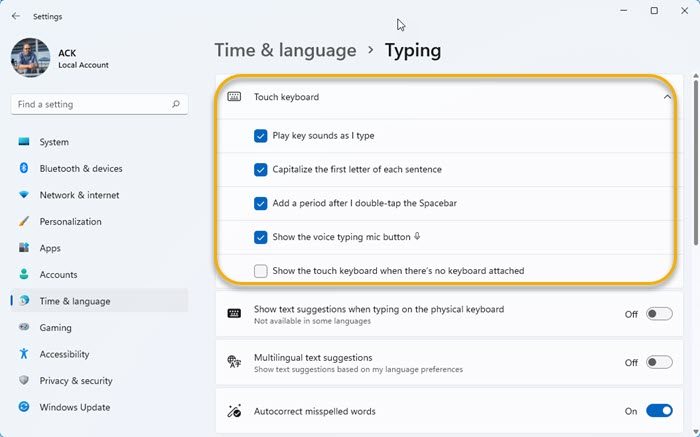This screenshot has height=437, width=700.
Task: Open Gaming settings
Action: click(x=99, y=327)
